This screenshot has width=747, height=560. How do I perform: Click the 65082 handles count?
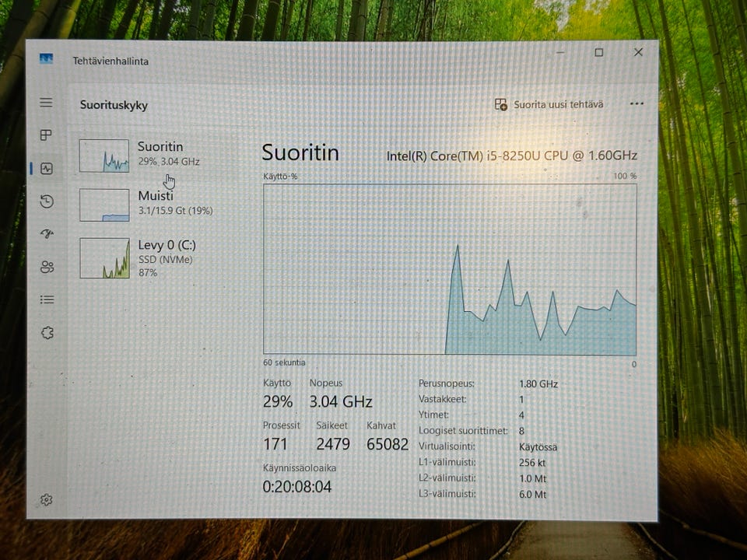click(x=388, y=444)
